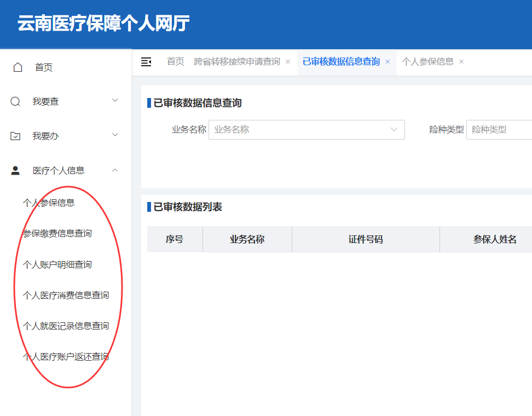Click the home icon beside 首页
Screen dimensions: 532x416
[x=17, y=66]
